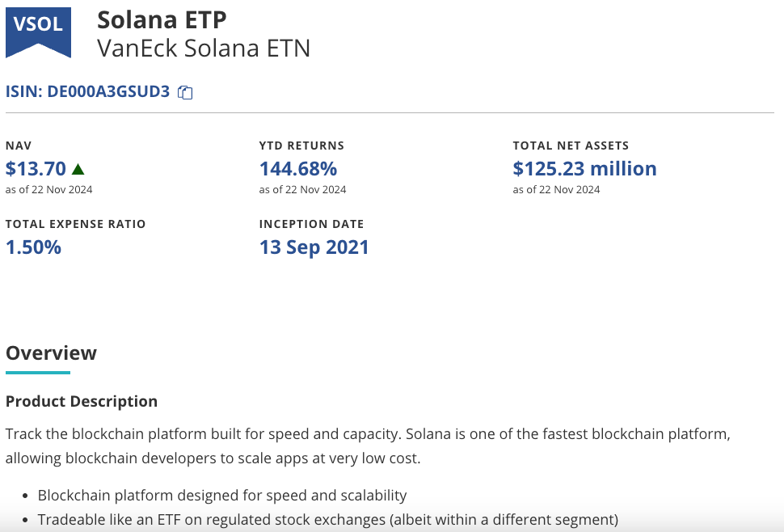This screenshot has width=784, height=532.
Task: Click the Inception Date 13 Sep 2021
Action: tap(314, 247)
